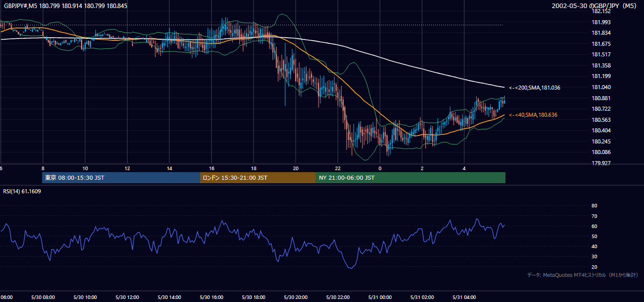The width and height of the screenshot is (644, 302).
Task: Click hour label 14 under price chart
Action: point(170,168)
